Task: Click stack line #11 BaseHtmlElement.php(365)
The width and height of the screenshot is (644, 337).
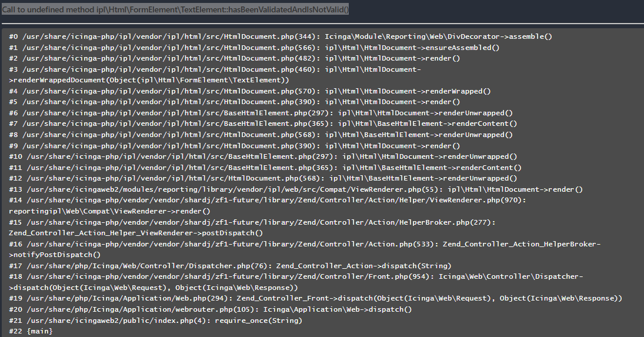Action: [265, 168]
